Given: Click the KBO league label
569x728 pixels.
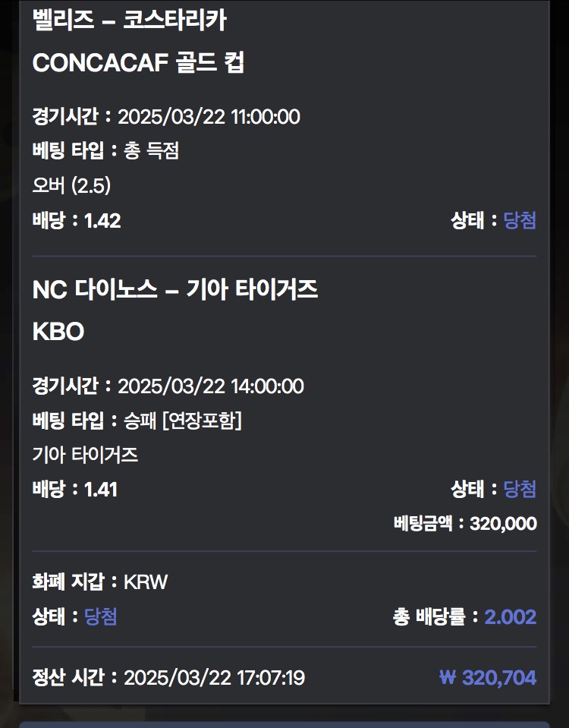Looking at the screenshot, I should point(58,332).
